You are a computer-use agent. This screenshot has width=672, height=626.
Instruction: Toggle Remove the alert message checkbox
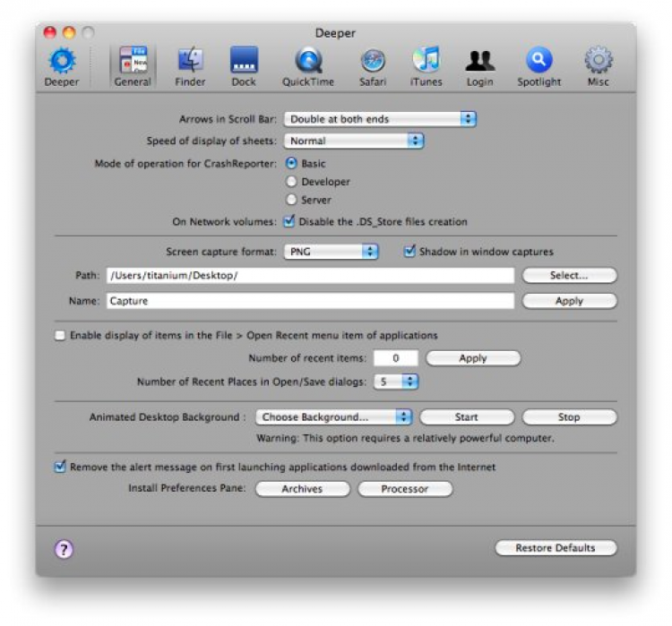pyautogui.click(x=60, y=467)
